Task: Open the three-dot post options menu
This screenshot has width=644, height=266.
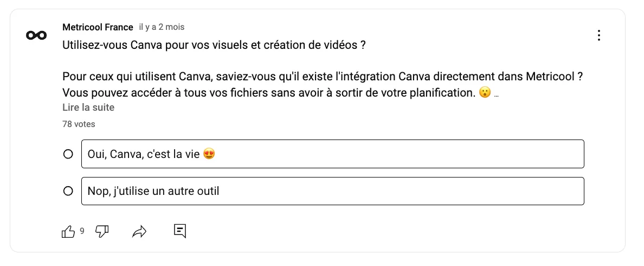Action: [598, 36]
